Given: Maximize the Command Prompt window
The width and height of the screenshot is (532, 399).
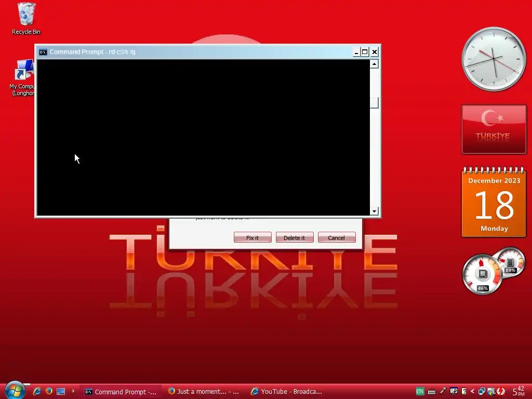Looking at the screenshot, I should pos(365,52).
